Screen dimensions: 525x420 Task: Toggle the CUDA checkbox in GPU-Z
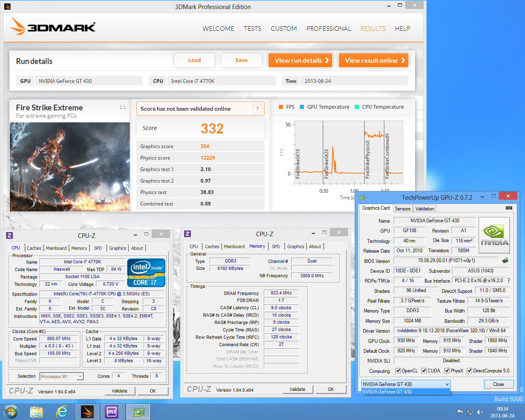(x=424, y=371)
